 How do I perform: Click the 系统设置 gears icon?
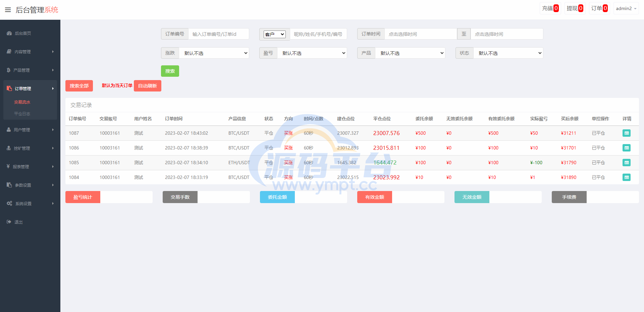(x=9, y=203)
